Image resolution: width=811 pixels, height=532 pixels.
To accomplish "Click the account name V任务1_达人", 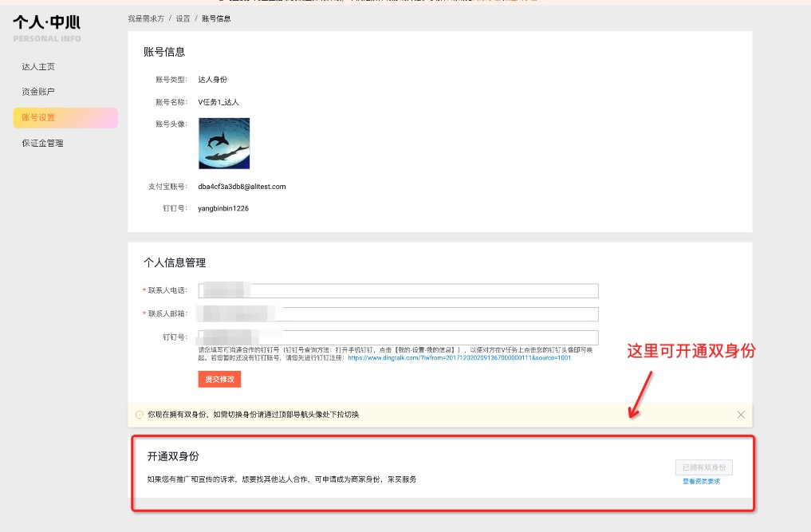I will point(218,102).
